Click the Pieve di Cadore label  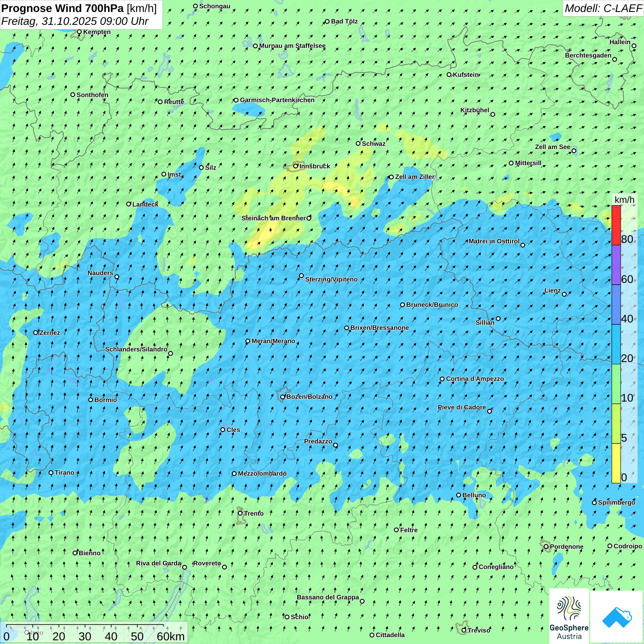click(x=462, y=407)
